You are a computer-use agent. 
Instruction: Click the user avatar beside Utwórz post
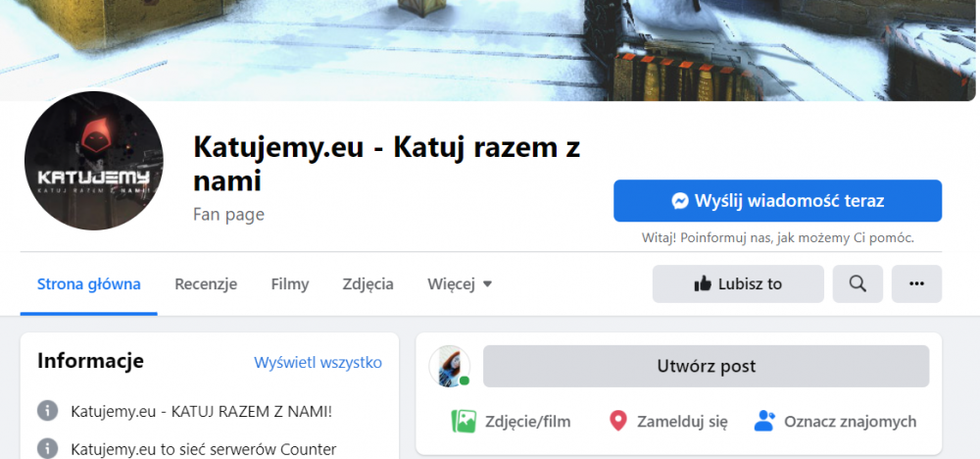click(x=450, y=366)
